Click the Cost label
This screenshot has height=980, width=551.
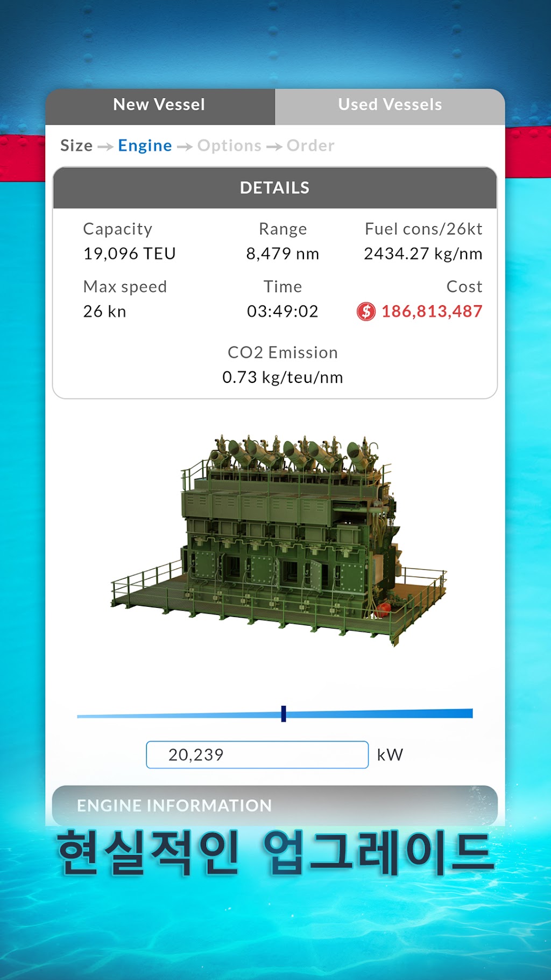(x=464, y=286)
